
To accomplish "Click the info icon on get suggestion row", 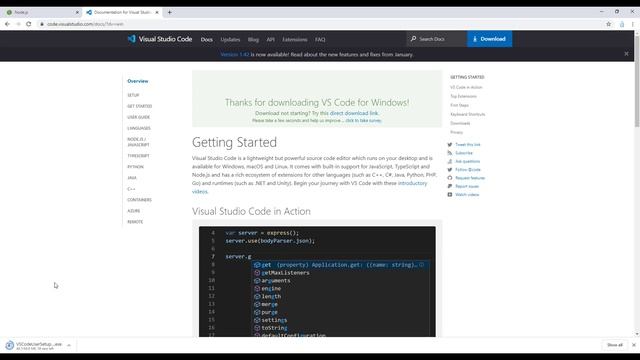I will 422,264.
